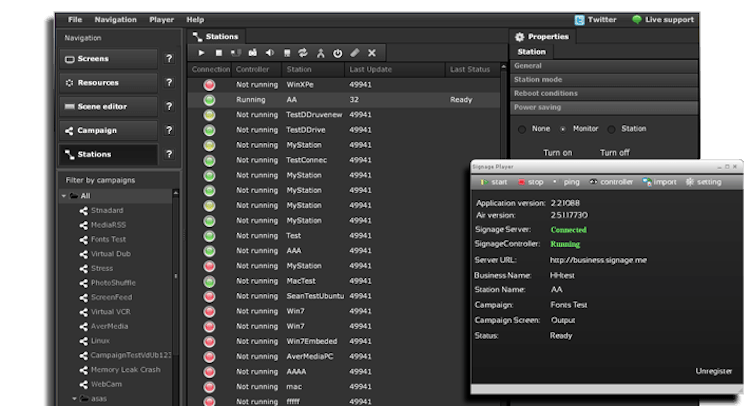Expand the General properties section
Screen dimensions: 750x406
pyautogui.click(x=528, y=66)
